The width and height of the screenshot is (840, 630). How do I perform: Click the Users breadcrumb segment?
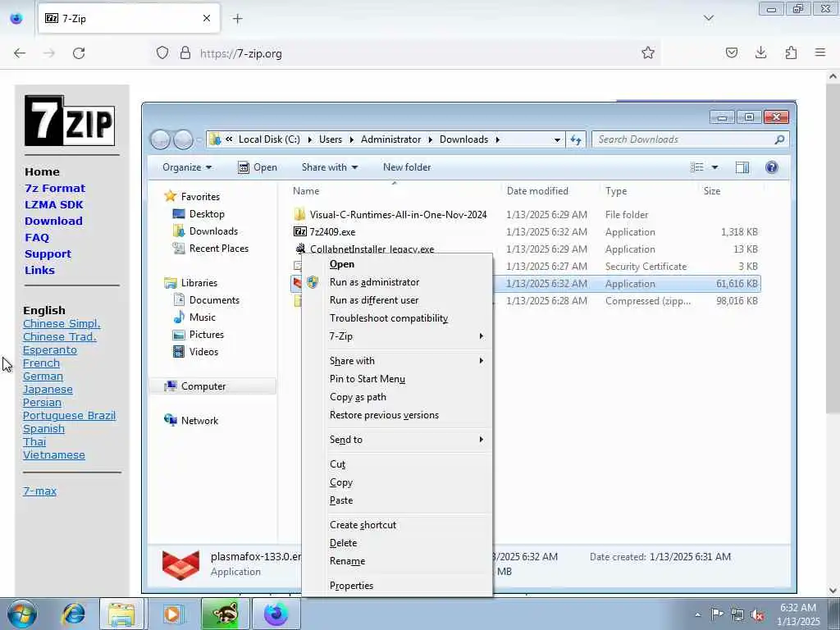click(331, 139)
